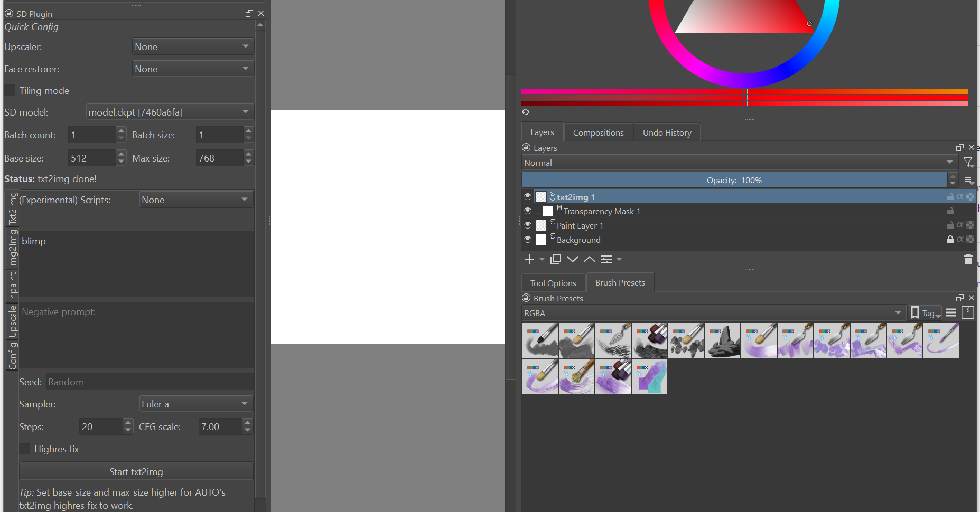Open the Tag bookmark icon in Brush Presets
The image size is (980, 512).
coord(915,312)
